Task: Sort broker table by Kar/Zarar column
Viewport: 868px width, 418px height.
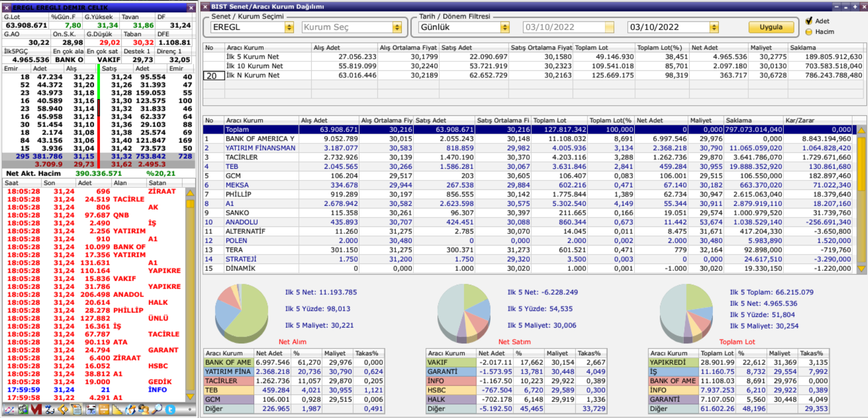Action: click(818, 121)
